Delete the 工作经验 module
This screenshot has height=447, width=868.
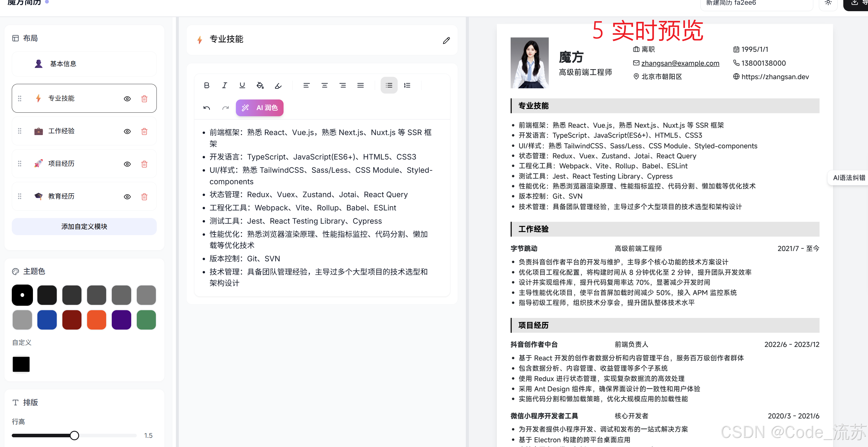pyautogui.click(x=144, y=132)
